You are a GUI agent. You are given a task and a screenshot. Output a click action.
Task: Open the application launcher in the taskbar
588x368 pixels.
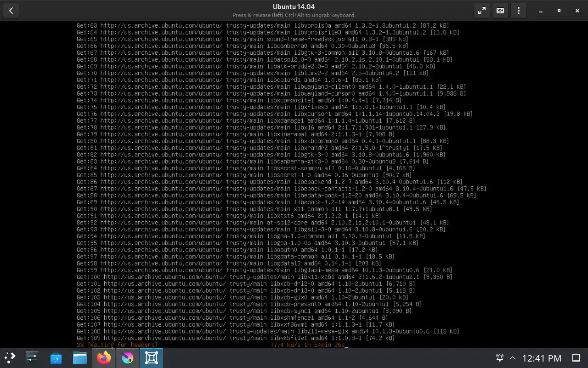pyautogui.click(x=10, y=357)
